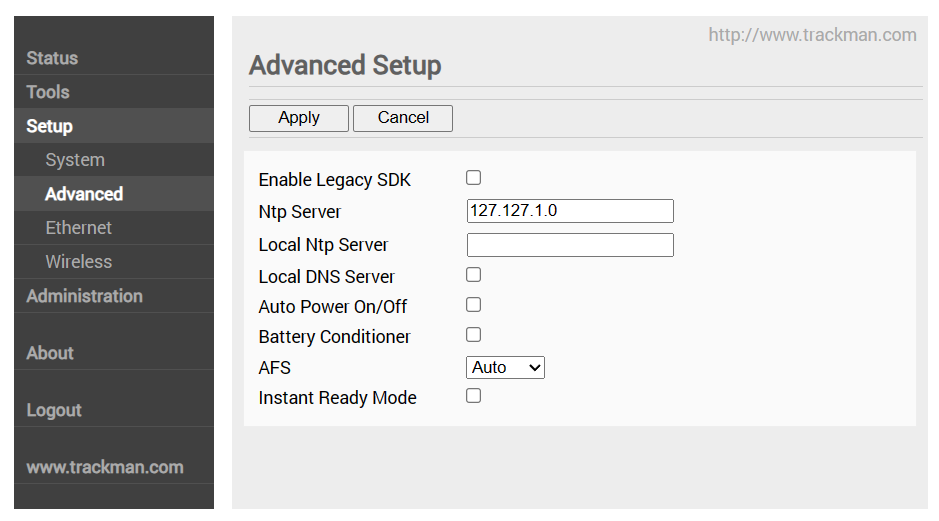Screen dimensions: 939x521
Task: Enable the Legacy SDK checkbox
Action: click(474, 178)
